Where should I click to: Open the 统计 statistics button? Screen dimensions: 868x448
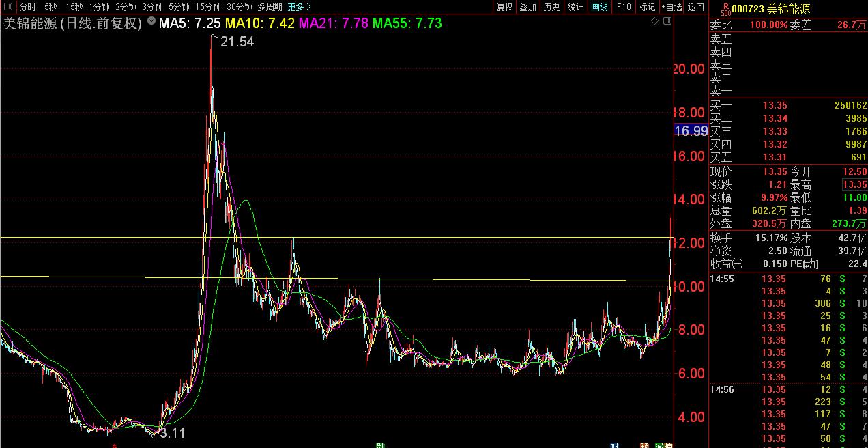(575, 7)
